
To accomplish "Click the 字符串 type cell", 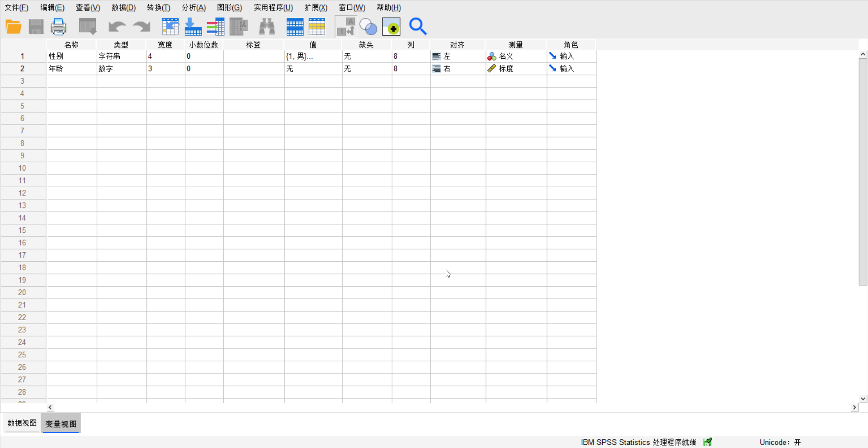I will point(122,57).
